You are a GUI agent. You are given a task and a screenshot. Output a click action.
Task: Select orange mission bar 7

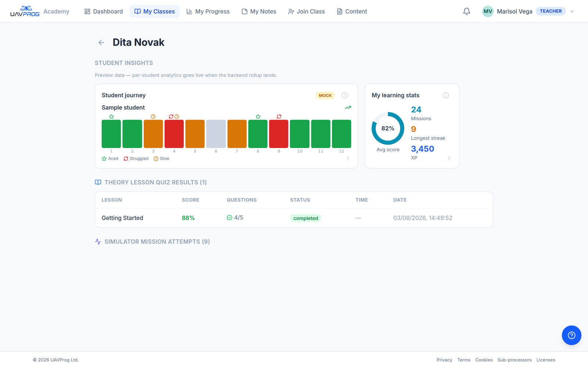click(237, 134)
